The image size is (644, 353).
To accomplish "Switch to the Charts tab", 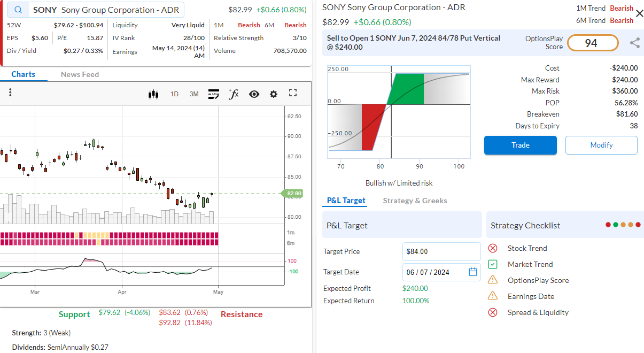I will click(x=24, y=74).
